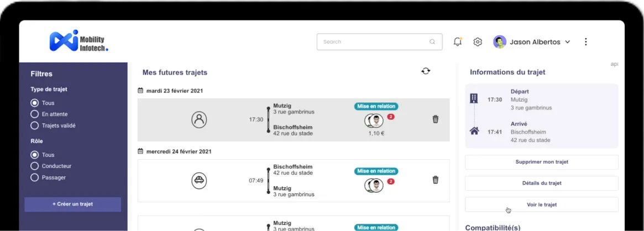
Task: Select the 07:49 trip time text
Action: (256, 181)
